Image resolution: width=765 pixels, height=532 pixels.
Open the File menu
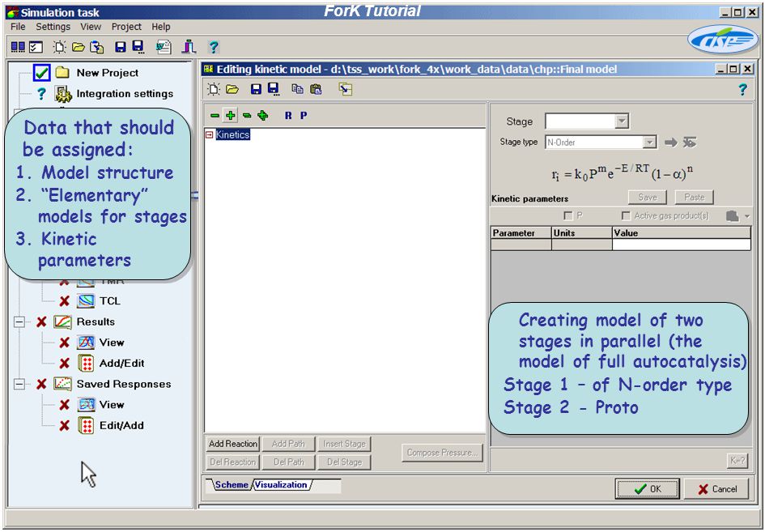point(18,27)
